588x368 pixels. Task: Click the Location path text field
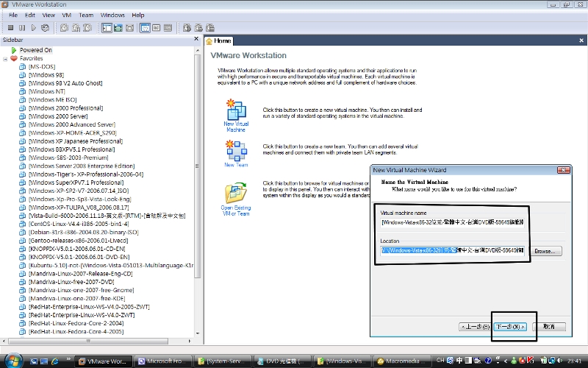(x=452, y=250)
